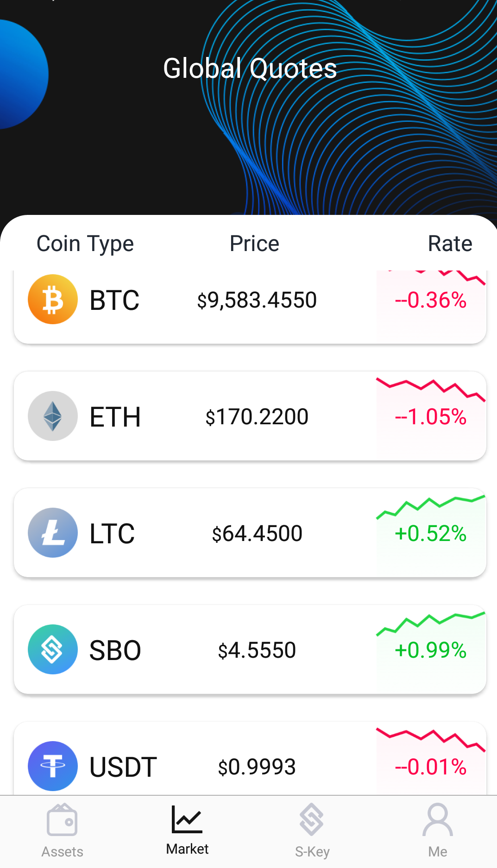Open the S-Key tab
Image resolution: width=497 pixels, height=868 pixels.
[312, 831]
